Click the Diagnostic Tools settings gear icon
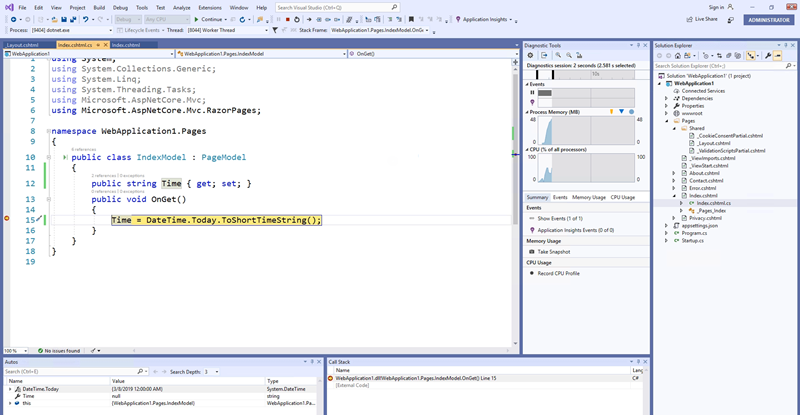This screenshot has width=800, height=415. tap(530, 55)
